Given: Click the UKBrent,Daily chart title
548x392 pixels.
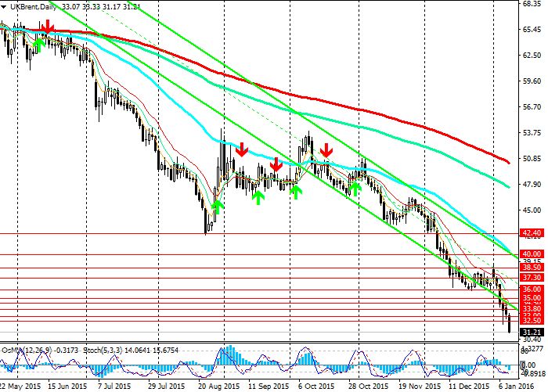Looking at the screenshot, I should (x=34, y=6).
